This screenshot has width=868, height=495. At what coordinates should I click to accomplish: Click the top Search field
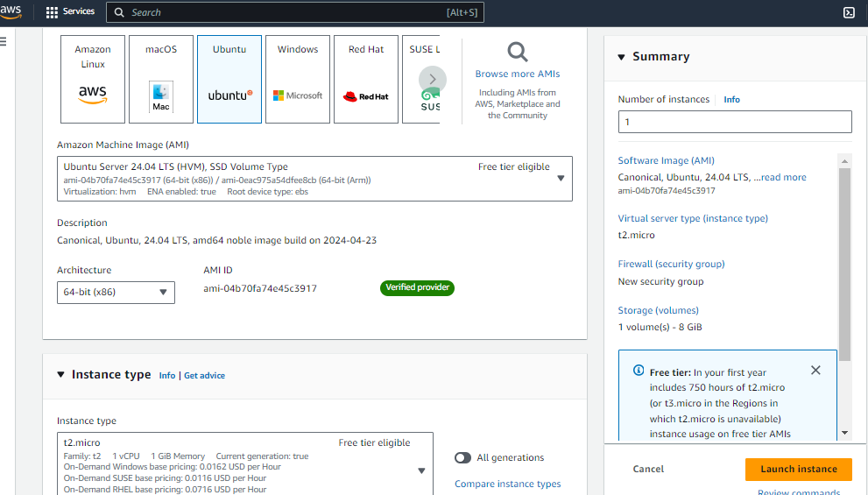pos(295,12)
